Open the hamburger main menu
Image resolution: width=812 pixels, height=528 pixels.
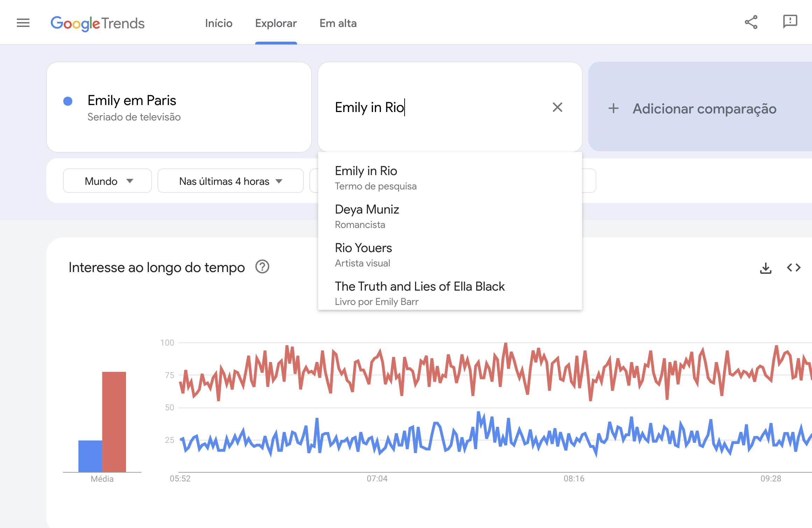pos(23,23)
